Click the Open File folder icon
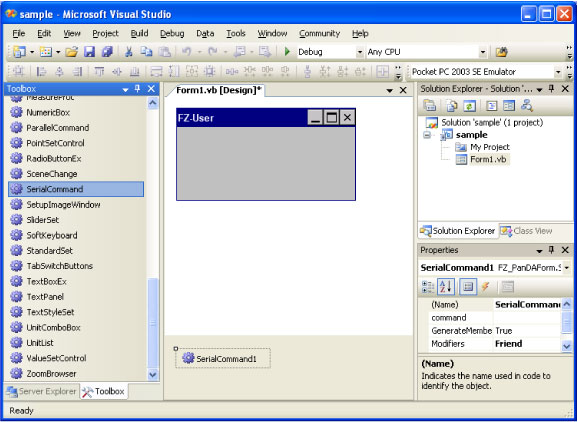This screenshot has width=578, height=422. tap(72, 52)
